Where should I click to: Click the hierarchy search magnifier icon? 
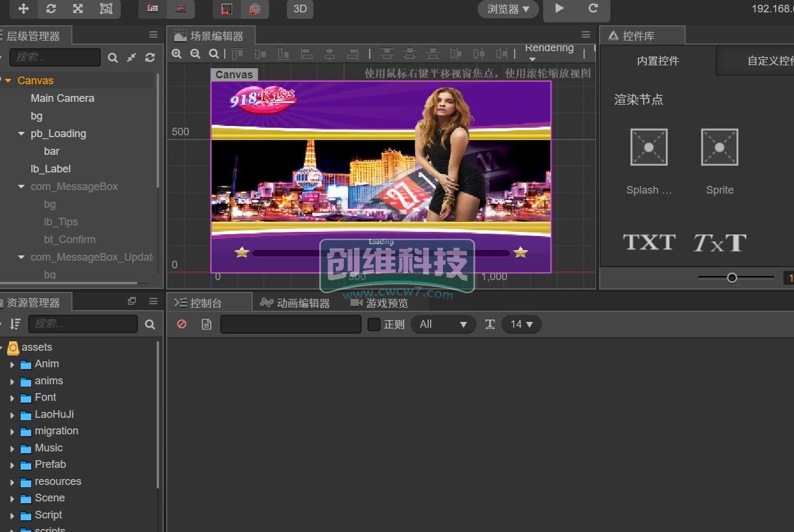click(x=113, y=57)
